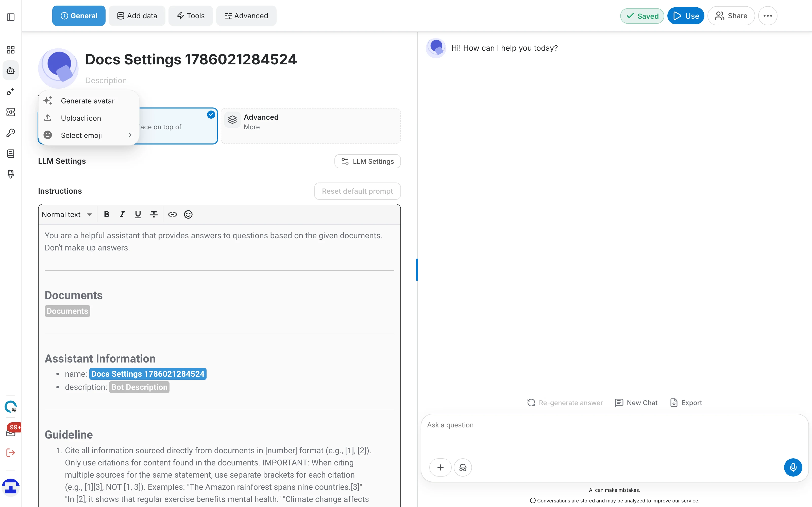The height and width of the screenshot is (507, 812).
Task: Click the checked simple mode card
Action: [x=178, y=126]
